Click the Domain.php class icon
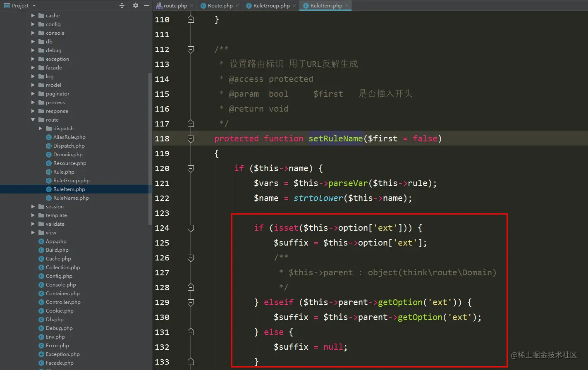Viewport: 588px width, 370px height. tap(49, 155)
